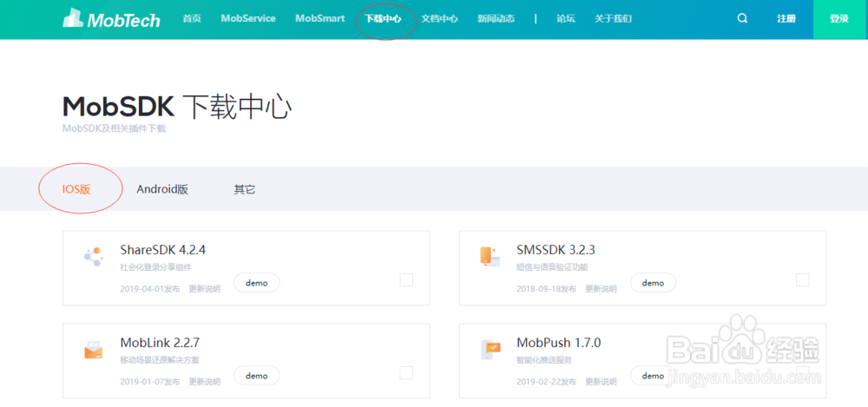868x407 pixels.
Task: Click the 短信与语音验证功能 description
Action: click(x=552, y=267)
